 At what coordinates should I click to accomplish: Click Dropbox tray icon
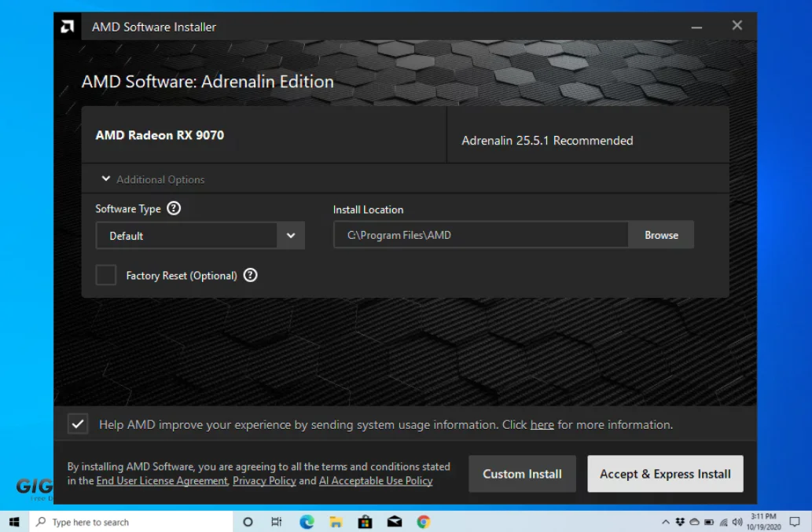click(x=680, y=522)
